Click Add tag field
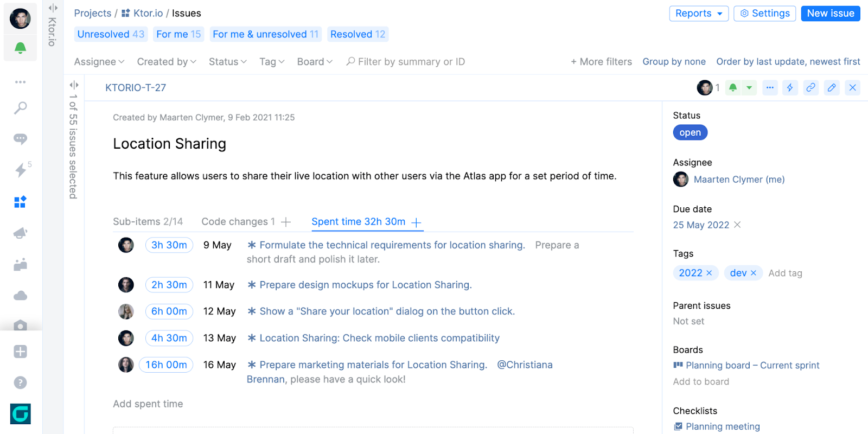Viewport: 868px width, 434px height. (x=785, y=273)
